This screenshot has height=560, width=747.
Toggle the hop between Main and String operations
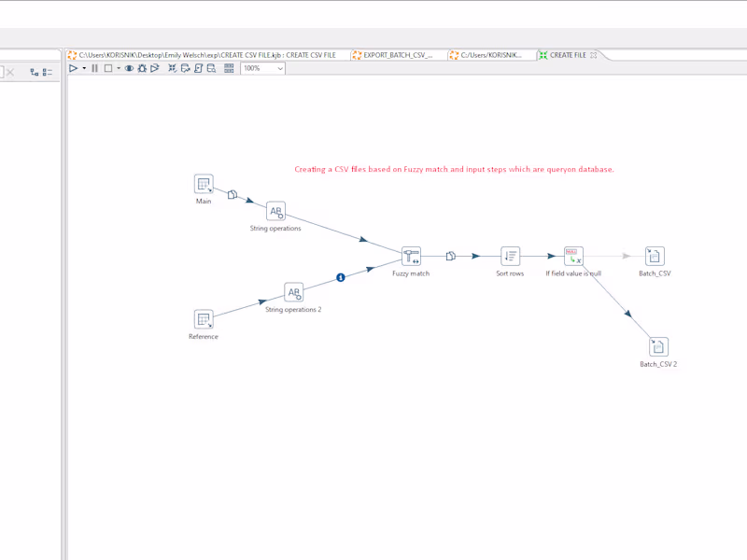coord(232,193)
